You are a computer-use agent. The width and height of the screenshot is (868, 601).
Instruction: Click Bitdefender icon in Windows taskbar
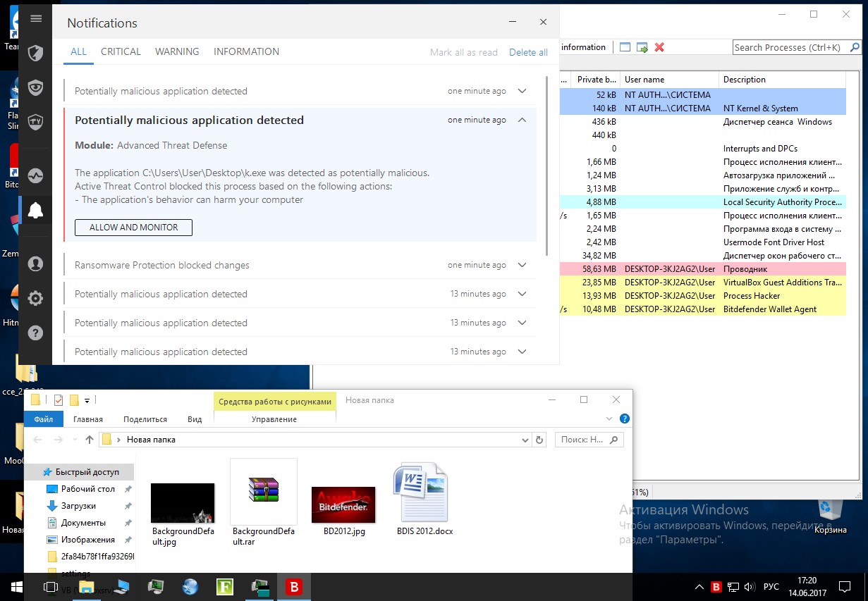pos(293,586)
